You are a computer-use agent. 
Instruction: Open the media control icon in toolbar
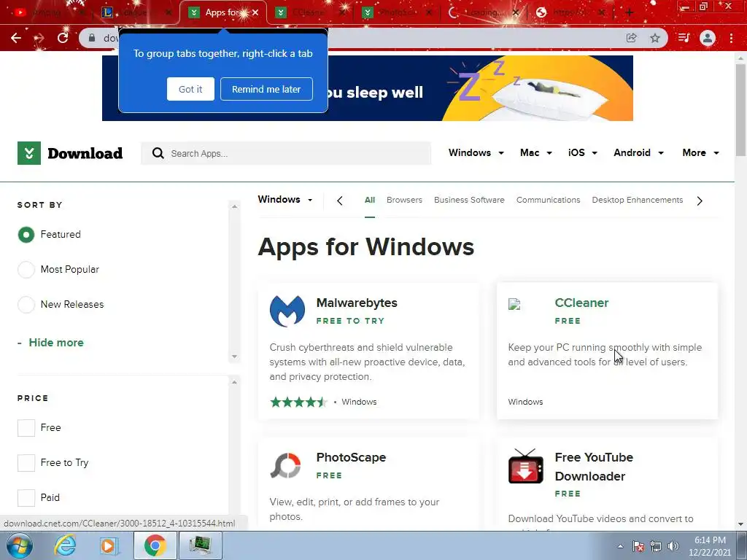[x=684, y=38]
